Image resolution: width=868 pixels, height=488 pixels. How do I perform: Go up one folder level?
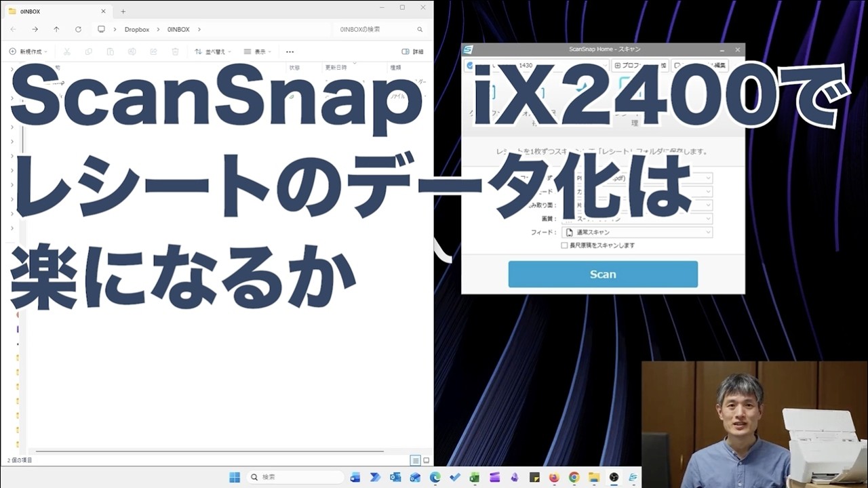coord(56,29)
